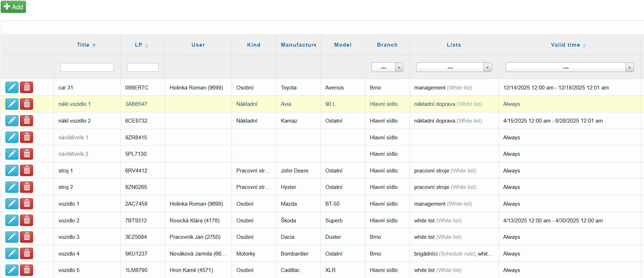
Task: Edit the vozidlo 5 row
Action: 12,270
